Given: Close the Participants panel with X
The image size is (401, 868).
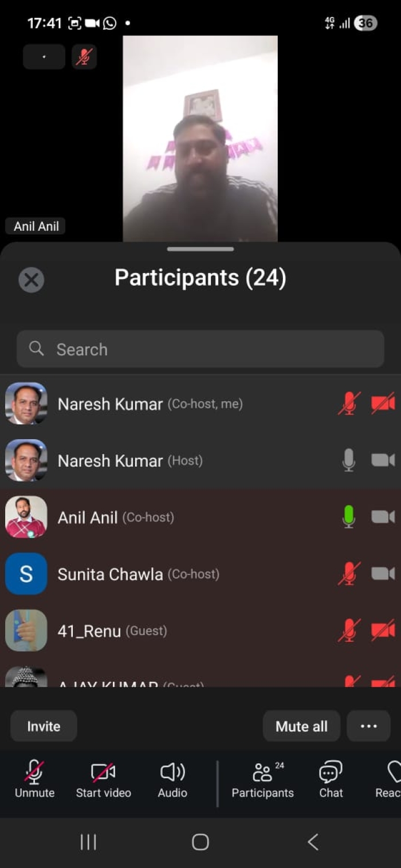Looking at the screenshot, I should click(x=31, y=280).
